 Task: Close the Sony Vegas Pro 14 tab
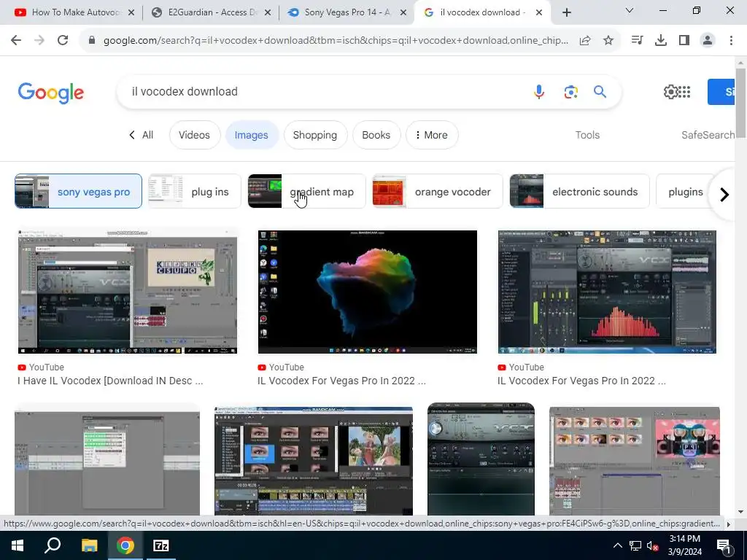point(403,12)
